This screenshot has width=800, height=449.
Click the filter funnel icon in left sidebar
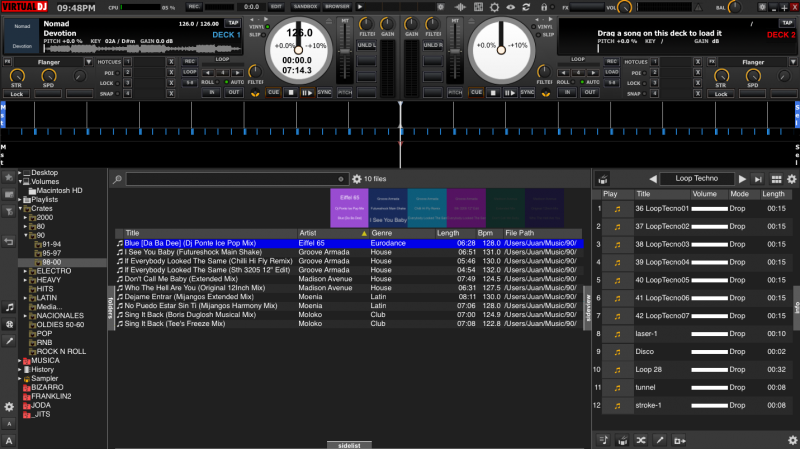(9, 212)
